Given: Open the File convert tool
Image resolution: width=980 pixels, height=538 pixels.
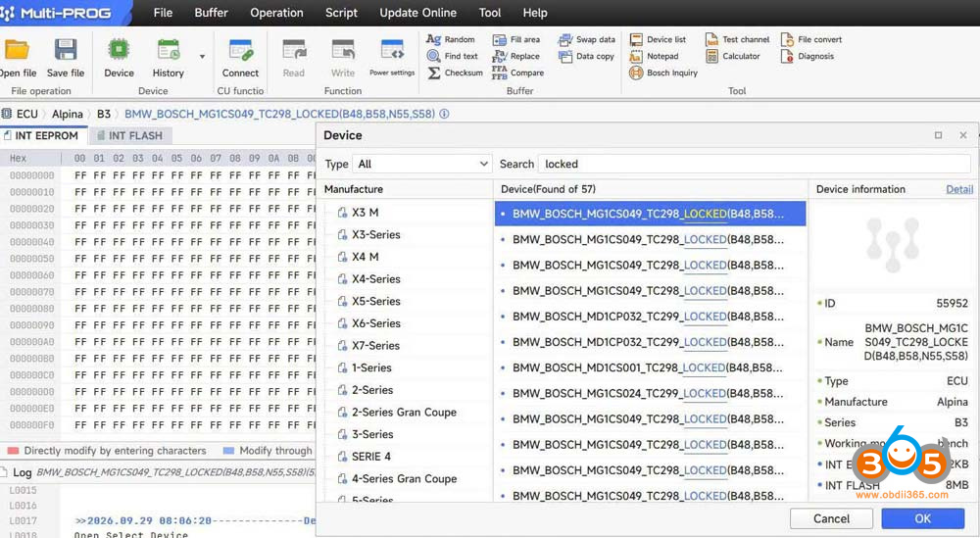Looking at the screenshot, I should click(x=811, y=39).
